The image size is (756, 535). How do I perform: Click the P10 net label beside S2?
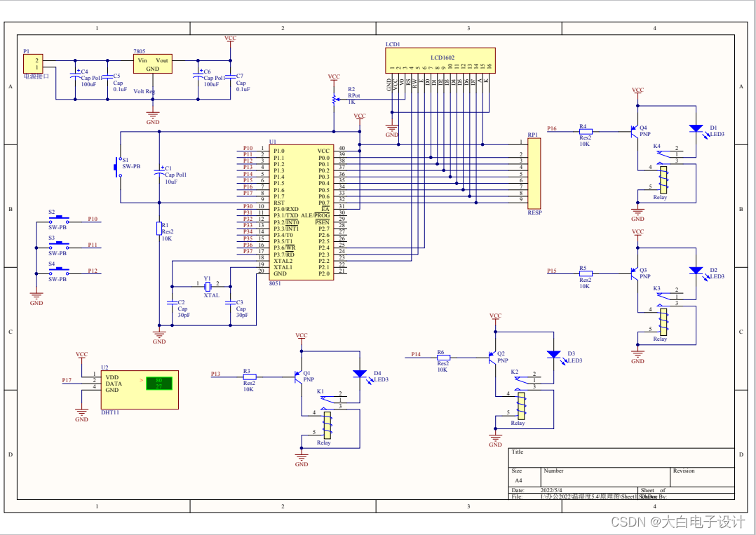(93, 219)
